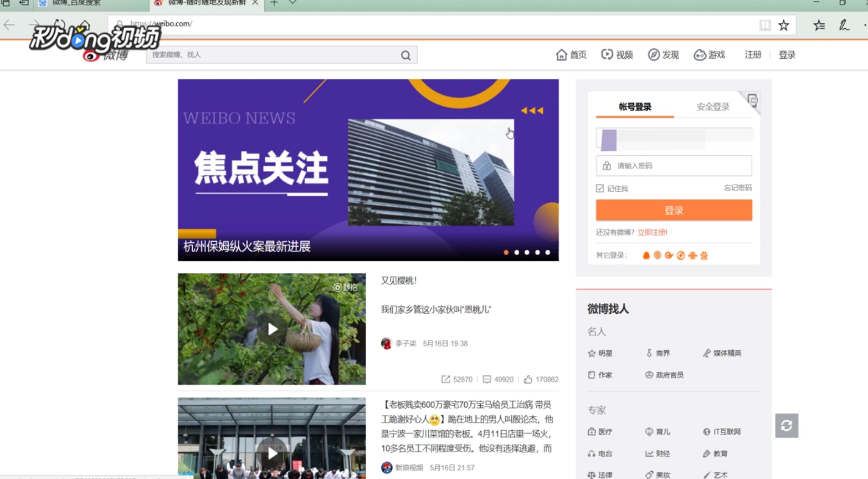The width and height of the screenshot is (868, 479).
Task: Open the browser favorites hub icon
Action: [819, 25]
